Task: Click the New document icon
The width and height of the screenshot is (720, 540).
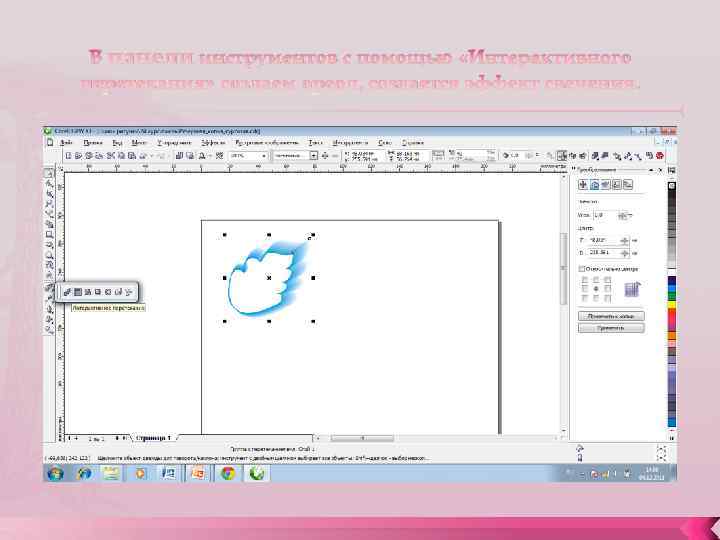Action: [x=68, y=156]
